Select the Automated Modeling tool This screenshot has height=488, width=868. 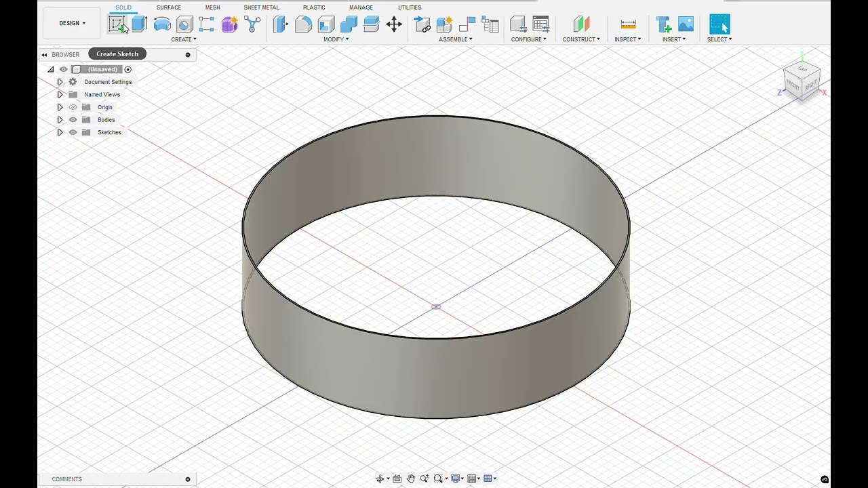(252, 24)
